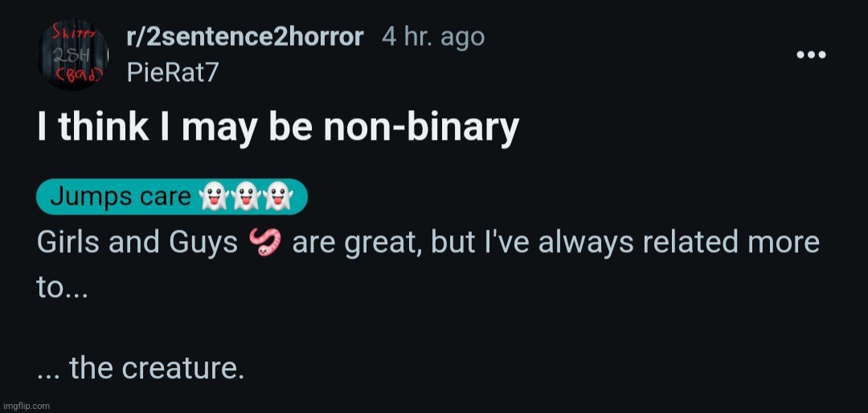Select the 'Jumps care' text in flair
The width and height of the screenshot is (868, 413).
click(121, 197)
